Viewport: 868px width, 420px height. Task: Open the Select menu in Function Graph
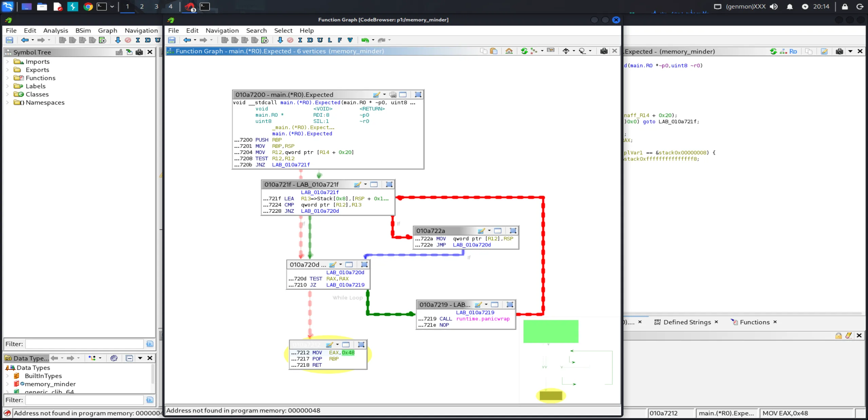pyautogui.click(x=283, y=31)
